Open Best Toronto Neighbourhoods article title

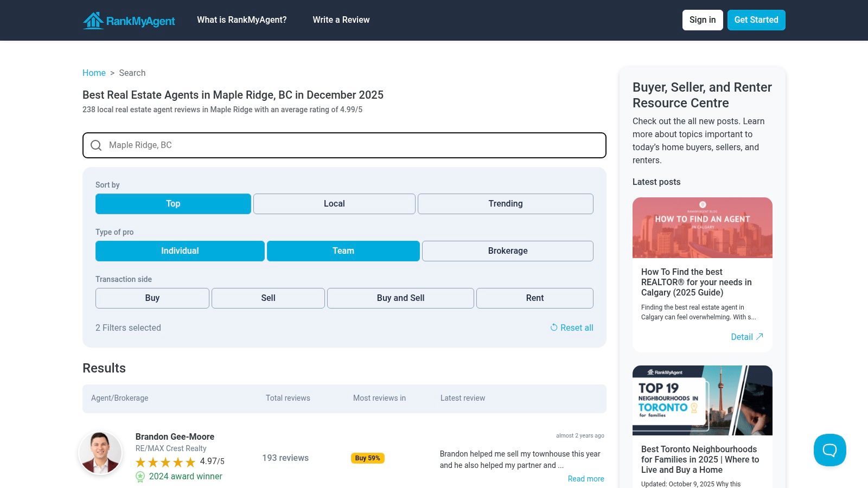[x=700, y=459]
